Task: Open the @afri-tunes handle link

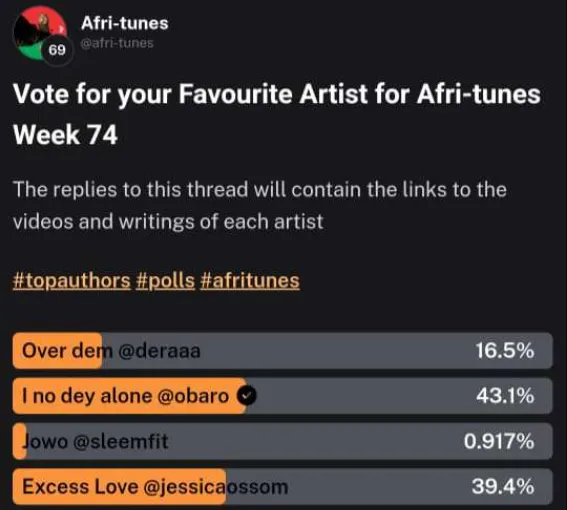Action: (x=117, y=43)
